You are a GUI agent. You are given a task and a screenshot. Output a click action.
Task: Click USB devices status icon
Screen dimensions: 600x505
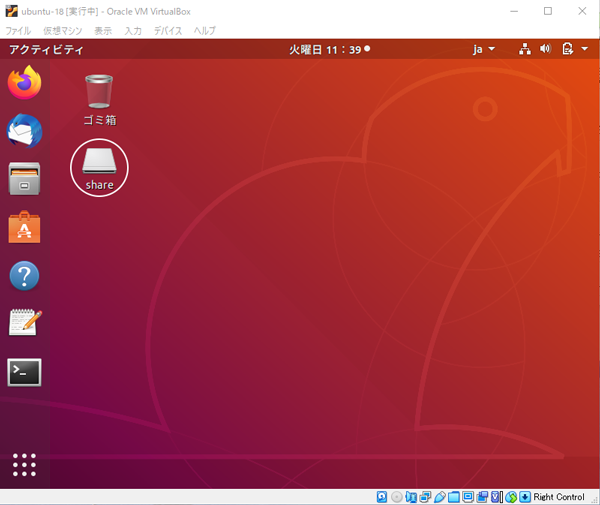click(440, 497)
